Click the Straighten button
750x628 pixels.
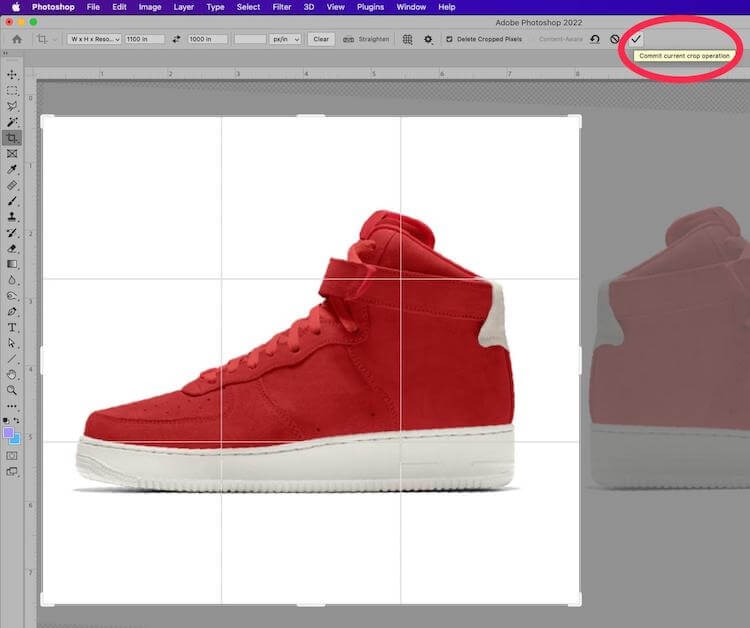368,39
